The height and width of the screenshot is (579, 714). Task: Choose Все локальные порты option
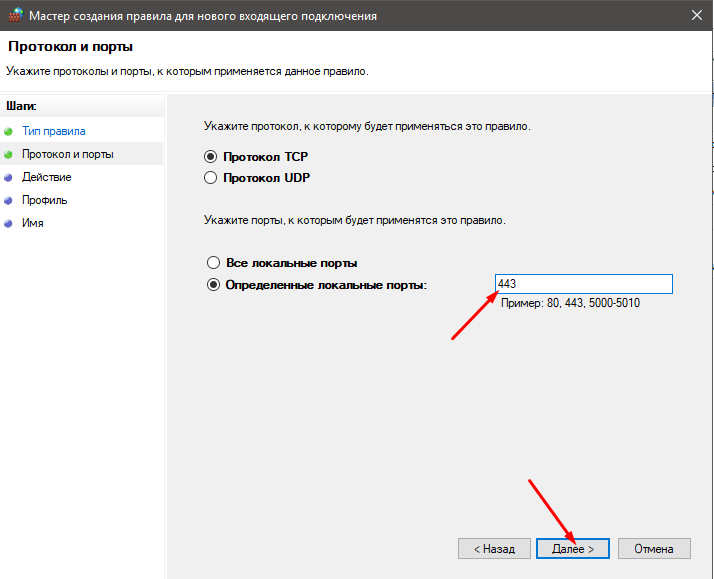(213, 263)
